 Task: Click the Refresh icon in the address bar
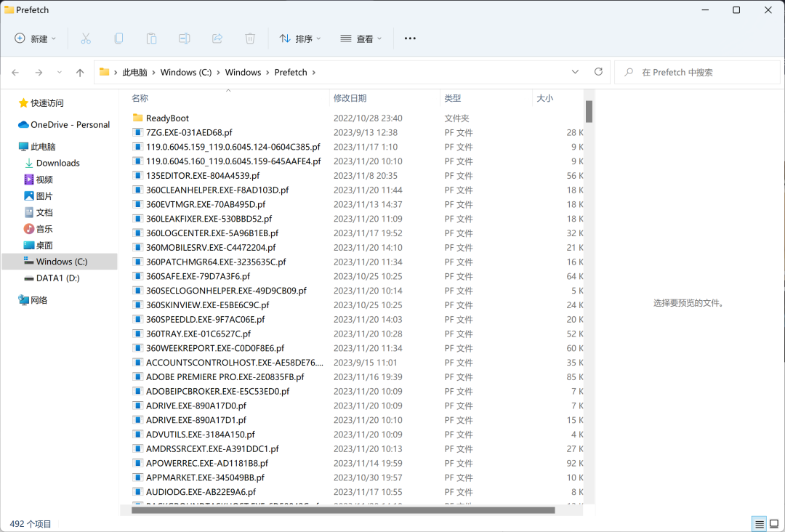(598, 72)
